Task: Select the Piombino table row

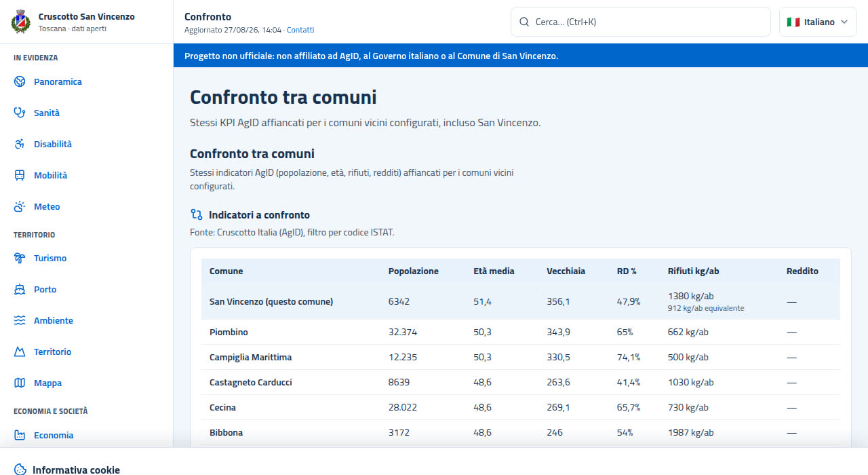Action: (x=521, y=332)
